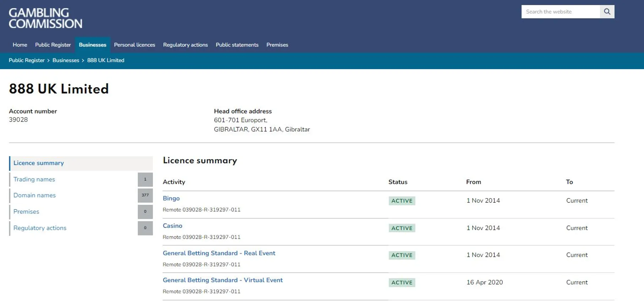The width and height of the screenshot is (644, 301).
Task: Click account number 39028
Action: click(18, 120)
